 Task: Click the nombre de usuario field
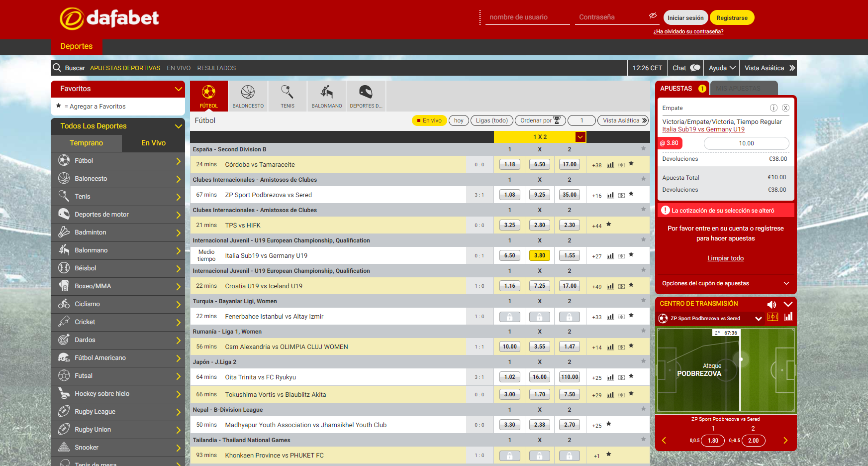tap(527, 17)
